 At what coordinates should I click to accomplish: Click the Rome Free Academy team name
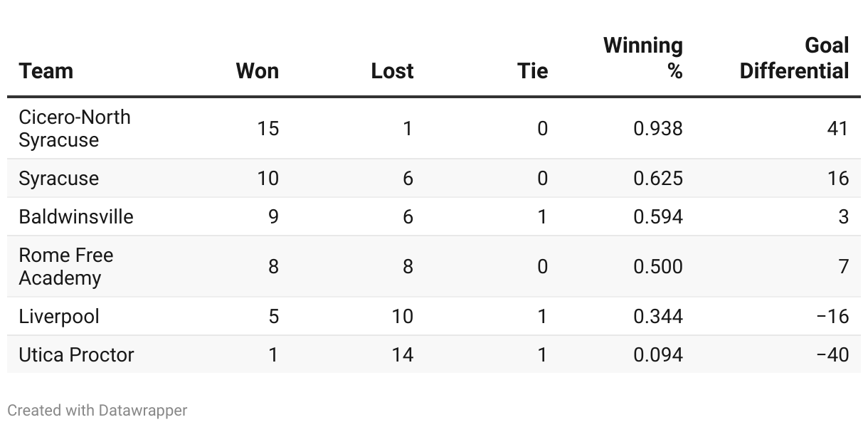(66, 266)
